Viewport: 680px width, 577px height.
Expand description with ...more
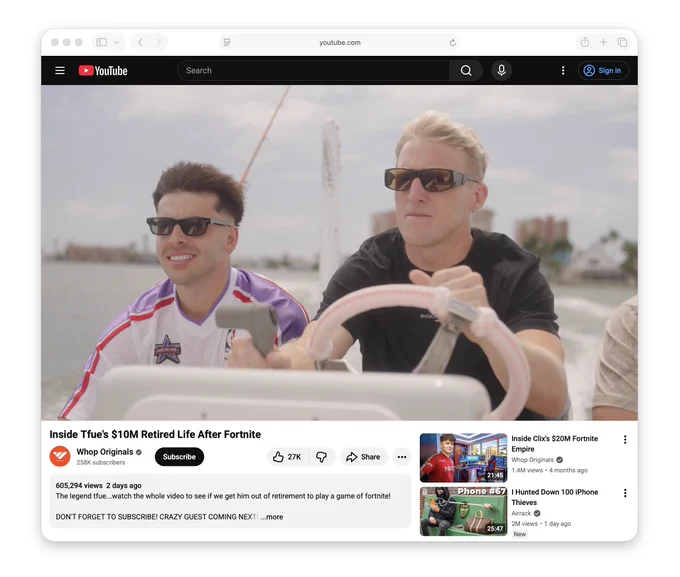(x=272, y=517)
